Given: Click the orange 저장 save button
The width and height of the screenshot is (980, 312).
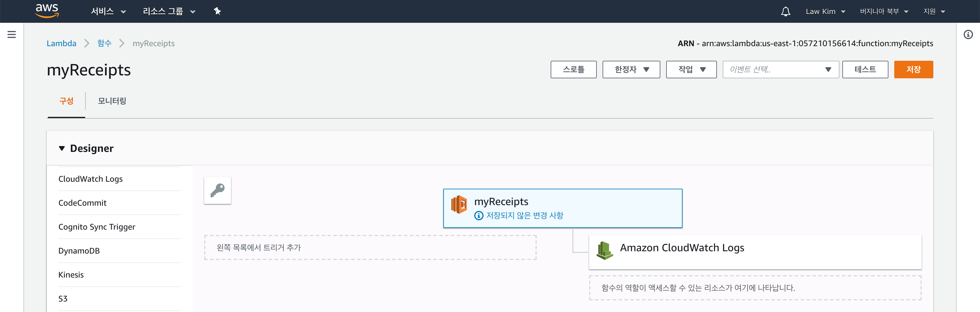Looking at the screenshot, I should (x=914, y=69).
